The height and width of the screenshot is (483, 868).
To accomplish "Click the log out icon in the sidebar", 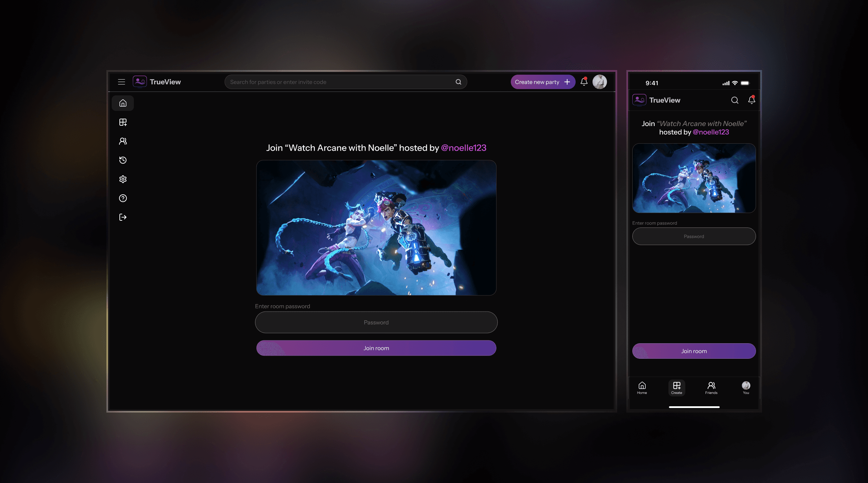I will click(123, 217).
